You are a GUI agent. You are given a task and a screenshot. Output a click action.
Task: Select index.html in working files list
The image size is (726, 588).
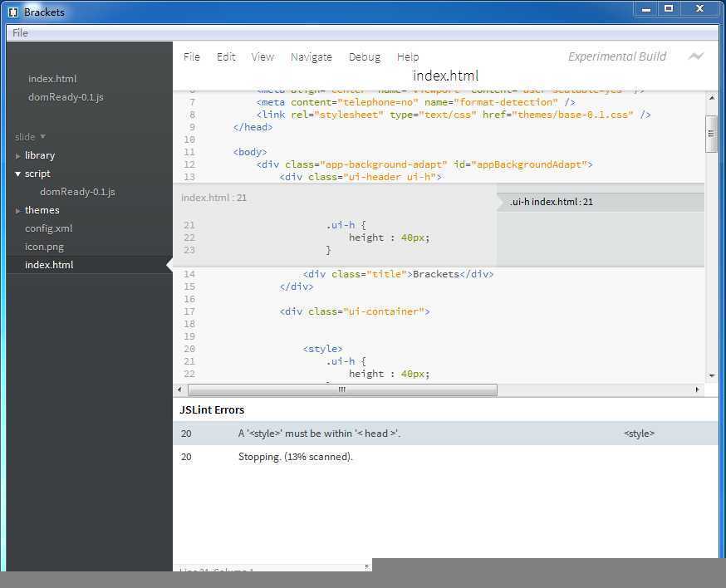click(x=52, y=79)
